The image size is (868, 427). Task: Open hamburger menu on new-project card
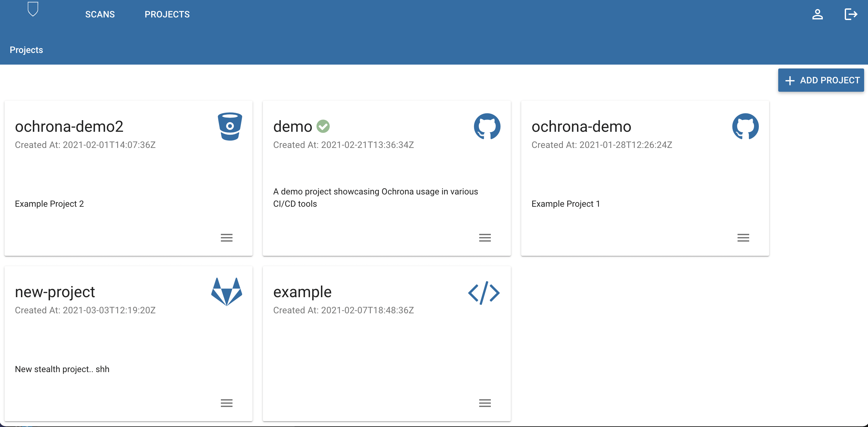(226, 403)
